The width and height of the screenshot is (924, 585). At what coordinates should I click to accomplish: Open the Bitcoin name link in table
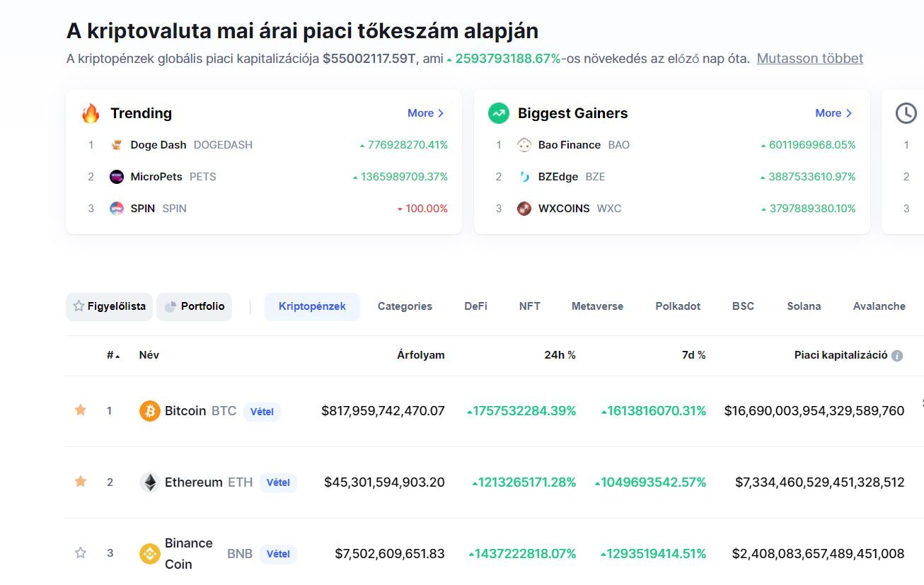[x=185, y=411]
